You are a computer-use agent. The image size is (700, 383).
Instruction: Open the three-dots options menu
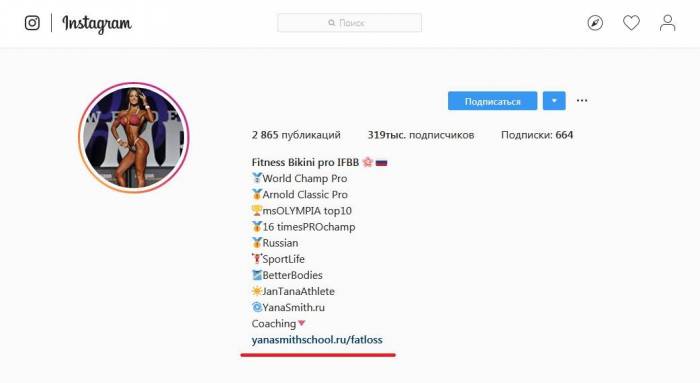tap(582, 100)
